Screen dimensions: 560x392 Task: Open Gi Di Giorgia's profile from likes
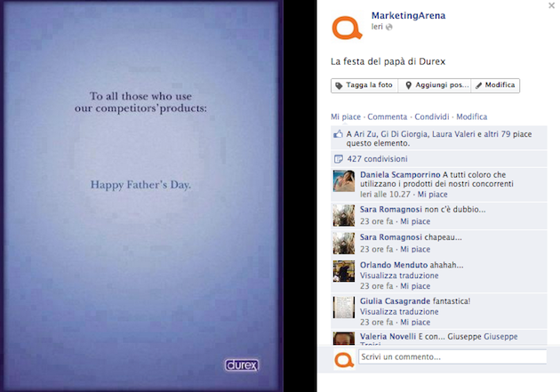tap(404, 134)
